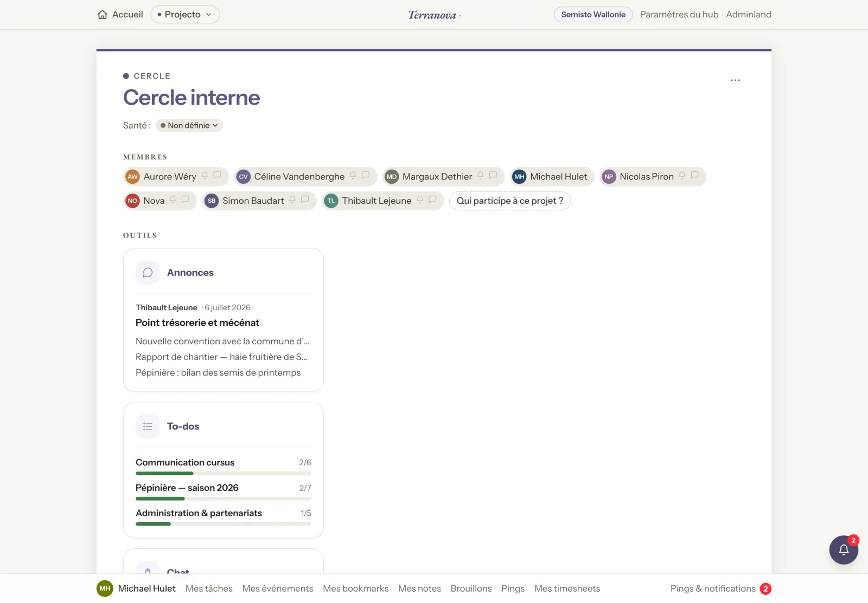Viewport: 868px width, 603px height.
Task: Click chat bubble icon next to Nicolas Piron
Action: [694, 176]
